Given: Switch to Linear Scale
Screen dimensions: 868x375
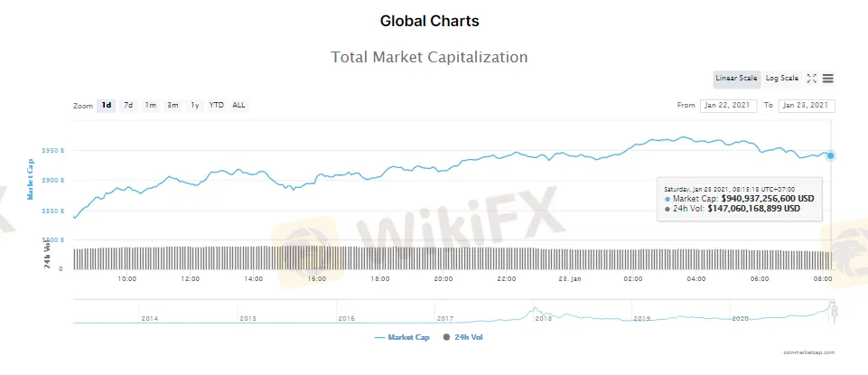Looking at the screenshot, I should tap(736, 79).
